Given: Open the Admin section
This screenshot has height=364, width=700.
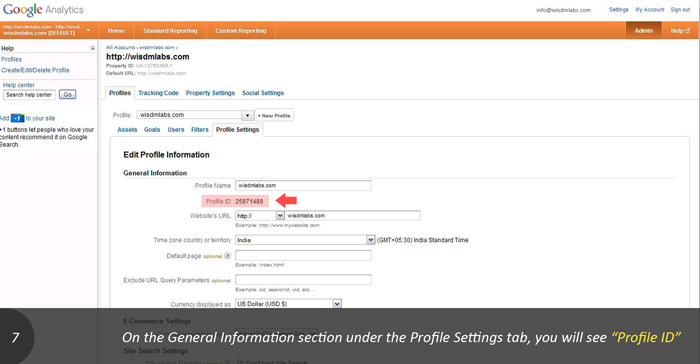Looking at the screenshot, I should coord(643,31).
